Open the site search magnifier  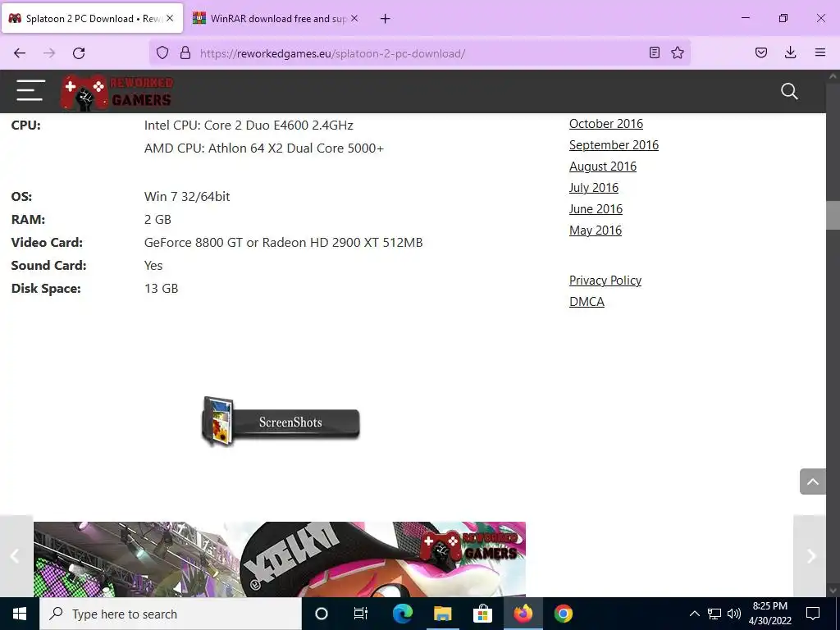789,91
